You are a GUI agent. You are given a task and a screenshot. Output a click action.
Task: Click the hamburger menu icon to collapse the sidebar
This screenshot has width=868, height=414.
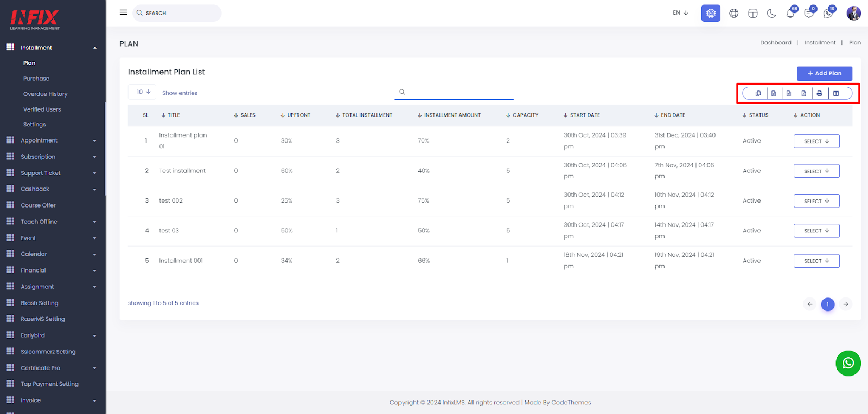(123, 12)
